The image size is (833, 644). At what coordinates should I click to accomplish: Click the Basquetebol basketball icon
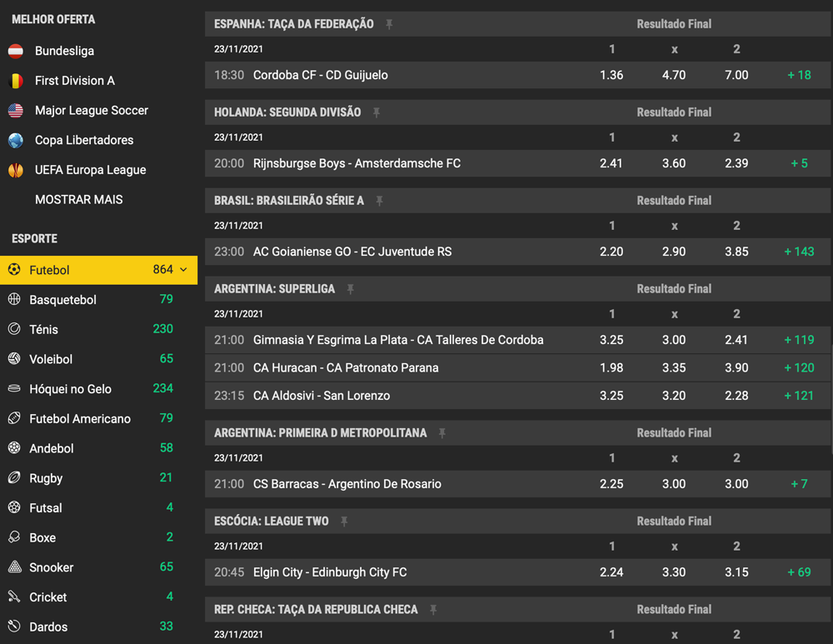(14, 299)
